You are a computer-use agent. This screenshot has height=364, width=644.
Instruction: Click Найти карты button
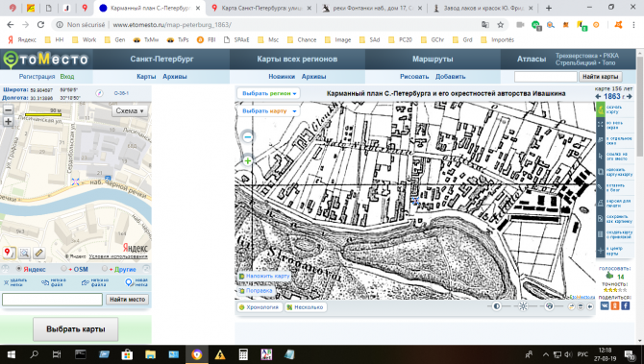(x=600, y=77)
